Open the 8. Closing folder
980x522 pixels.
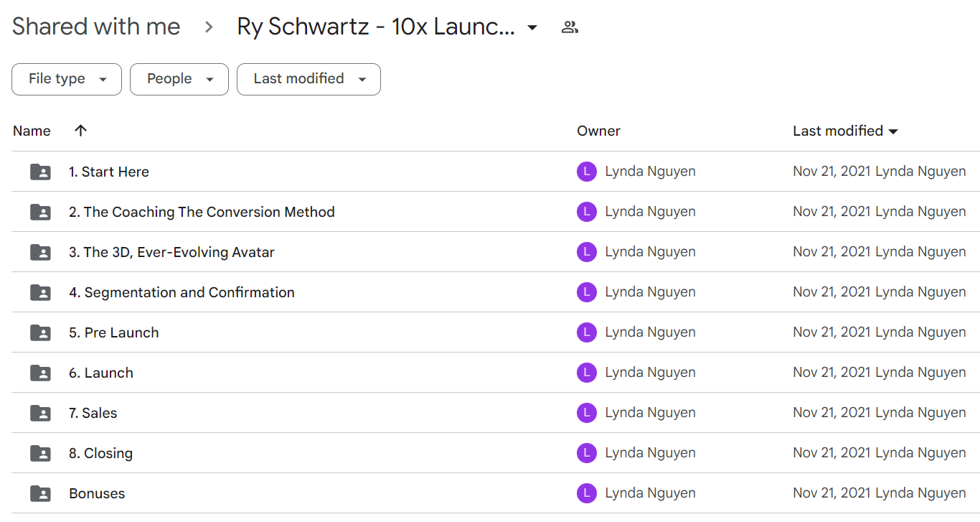pos(101,453)
